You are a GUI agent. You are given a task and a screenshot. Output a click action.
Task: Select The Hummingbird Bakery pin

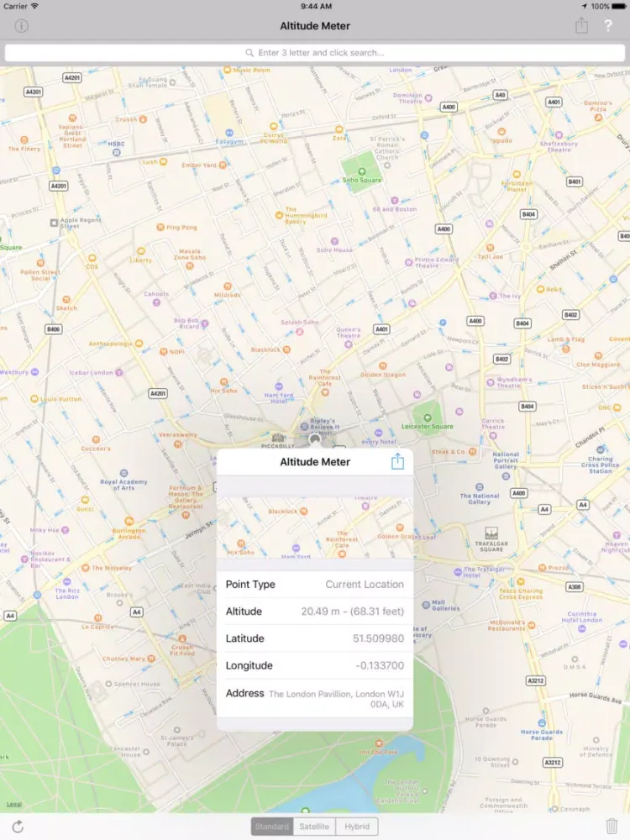[279, 215]
